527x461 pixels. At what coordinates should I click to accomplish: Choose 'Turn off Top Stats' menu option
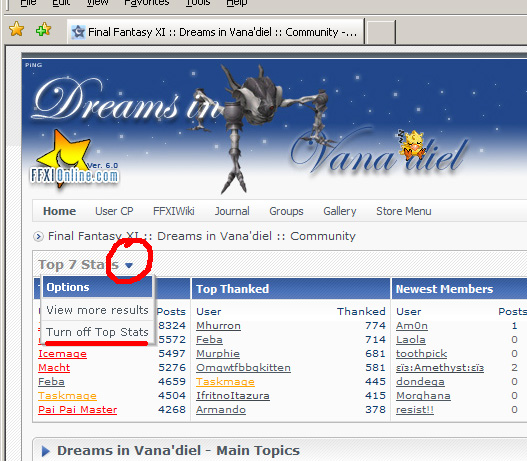[97, 332]
